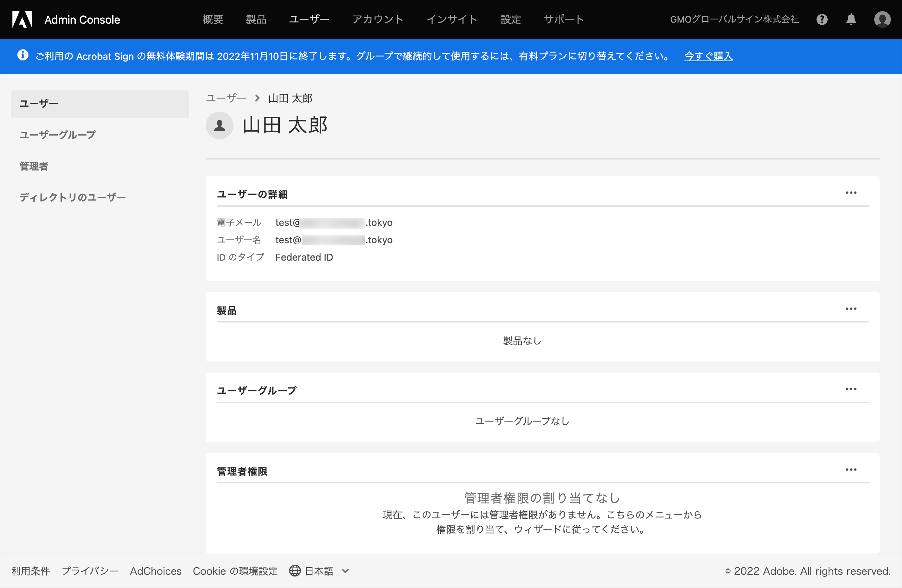Select the ユーザー top navigation tab

[x=309, y=19]
